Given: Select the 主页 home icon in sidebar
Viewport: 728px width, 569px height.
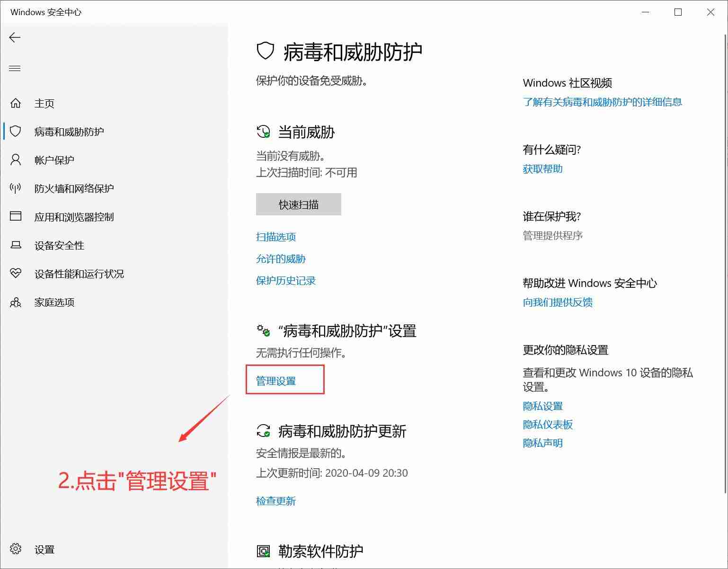Looking at the screenshot, I should (x=15, y=103).
